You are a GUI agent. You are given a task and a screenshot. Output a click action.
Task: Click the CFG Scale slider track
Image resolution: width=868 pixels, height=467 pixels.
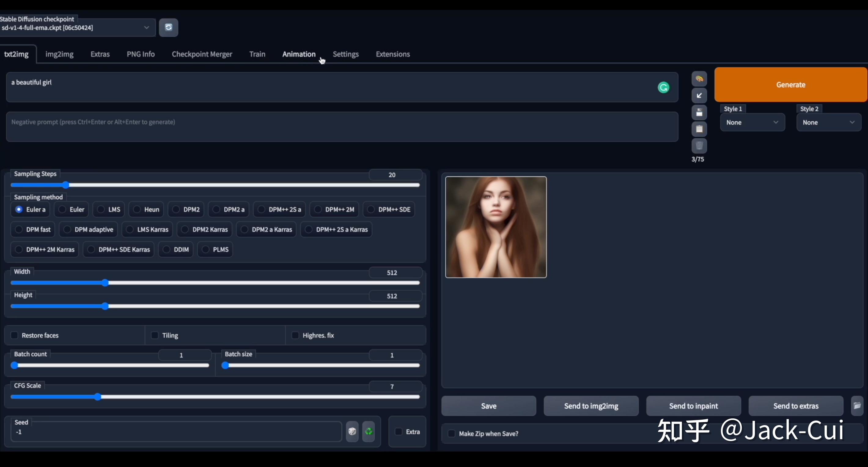216,397
